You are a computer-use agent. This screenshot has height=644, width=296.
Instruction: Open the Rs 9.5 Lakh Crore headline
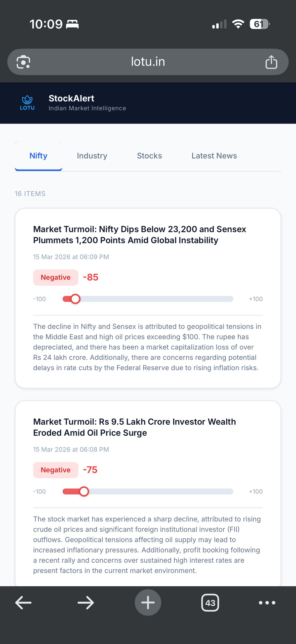tap(135, 427)
